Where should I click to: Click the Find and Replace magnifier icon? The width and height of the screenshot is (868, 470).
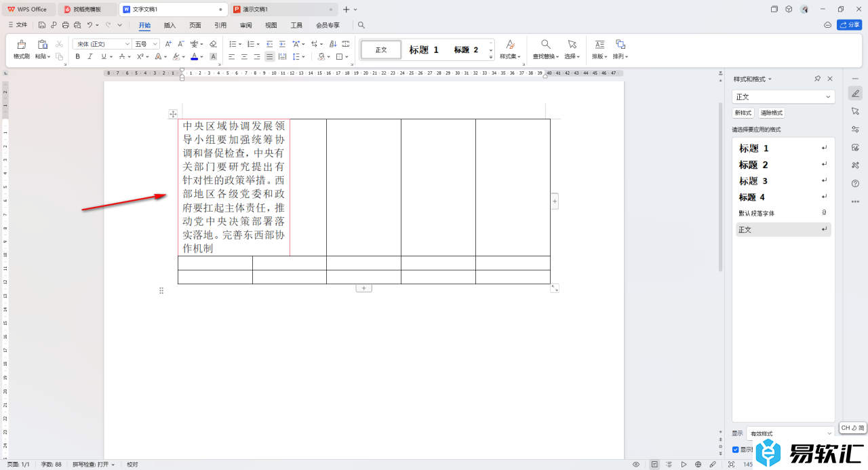coord(545,44)
